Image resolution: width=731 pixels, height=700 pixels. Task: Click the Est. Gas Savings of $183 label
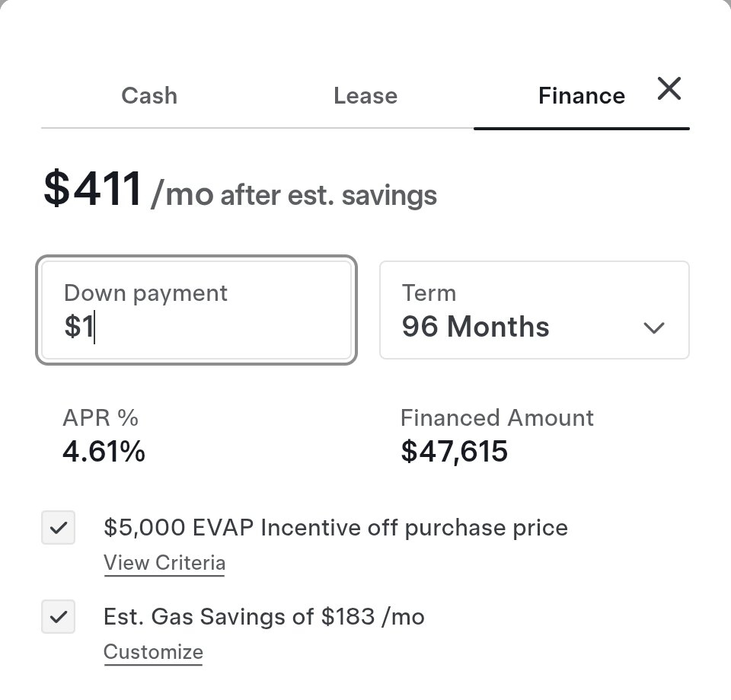click(263, 616)
